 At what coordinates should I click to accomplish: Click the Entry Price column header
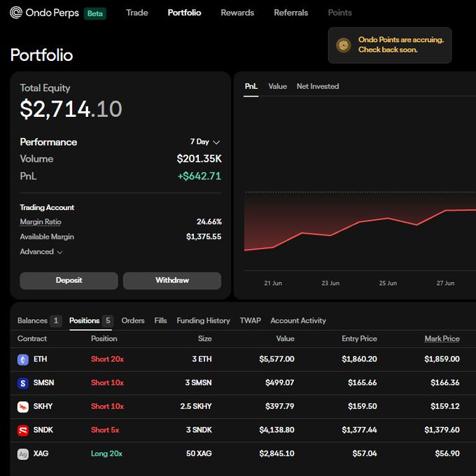pos(359,339)
